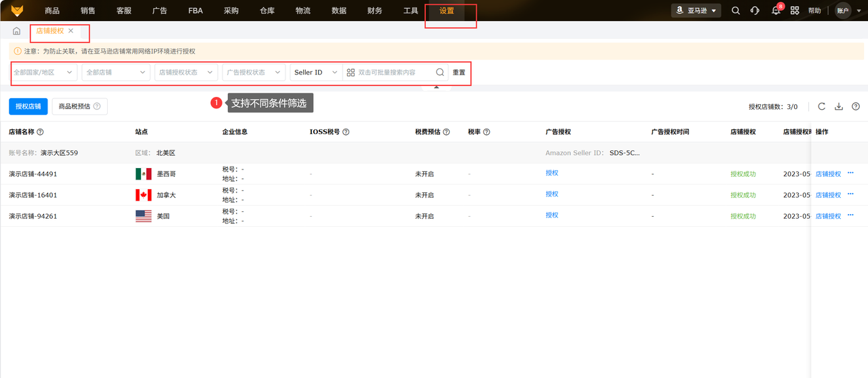Click the home icon tab
This screenshot has width=868, height=378.
click(16, 31)
